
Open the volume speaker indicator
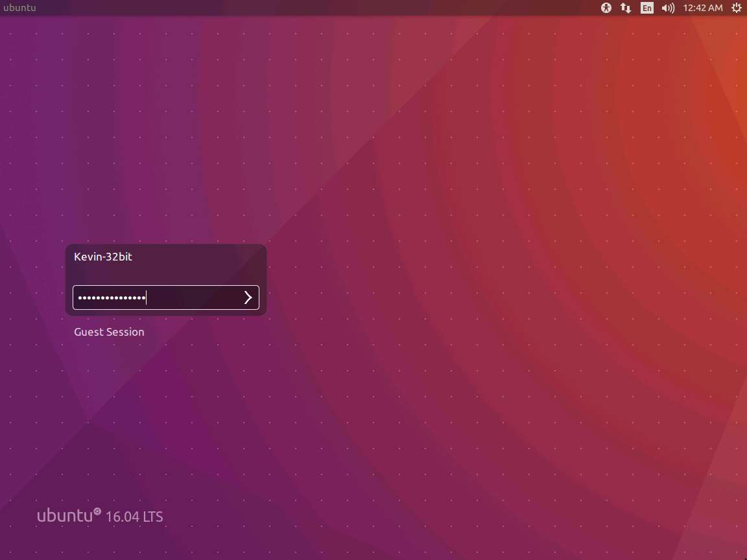(668, 8)
